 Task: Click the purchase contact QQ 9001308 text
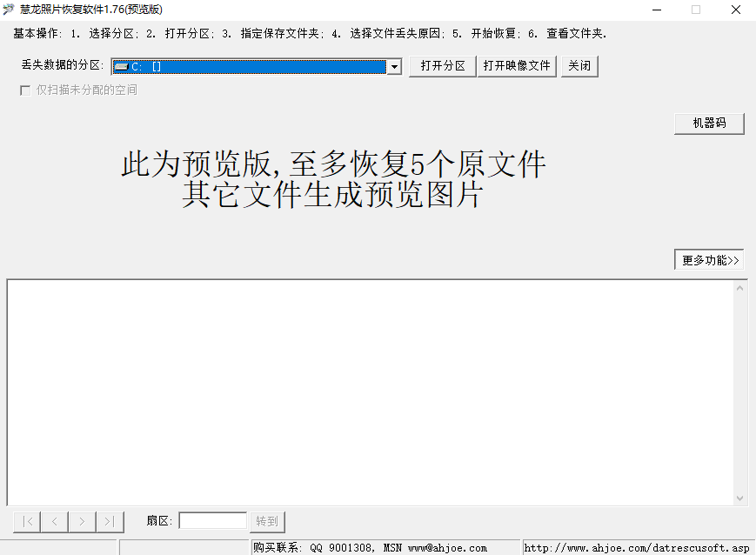370,548
